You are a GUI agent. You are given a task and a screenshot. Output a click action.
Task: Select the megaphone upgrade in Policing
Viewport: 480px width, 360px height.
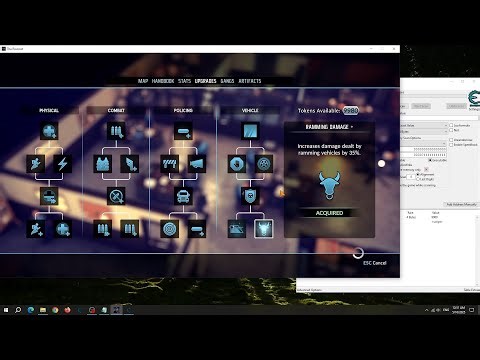196,164
